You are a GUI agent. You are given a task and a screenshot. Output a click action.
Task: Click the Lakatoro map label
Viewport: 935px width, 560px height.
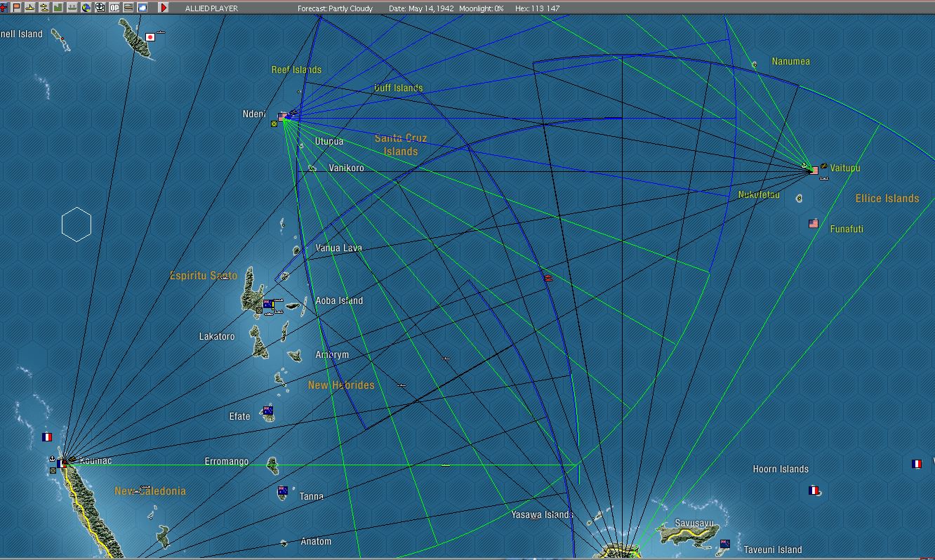pyautogui.click(x=217, y=337)
